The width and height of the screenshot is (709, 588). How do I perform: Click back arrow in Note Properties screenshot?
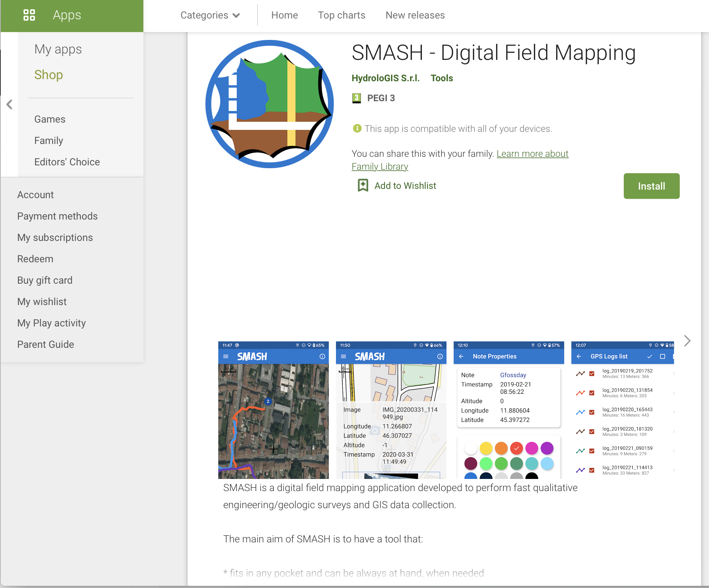click(x=461, y=356)
